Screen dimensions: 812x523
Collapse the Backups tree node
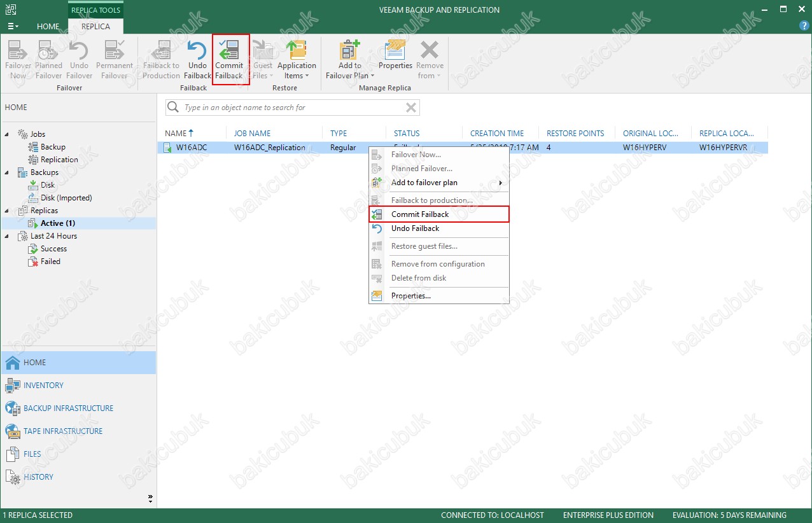click(8, 172)
